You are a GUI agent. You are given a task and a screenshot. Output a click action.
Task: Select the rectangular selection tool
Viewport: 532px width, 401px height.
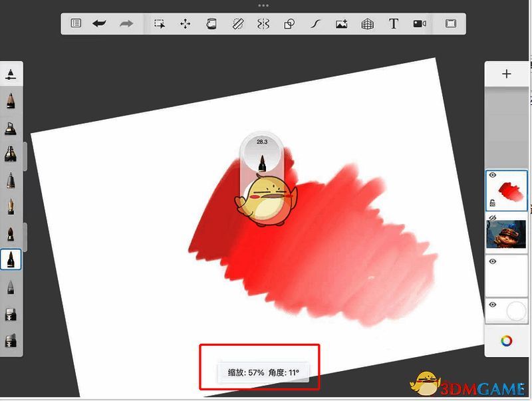(x=160, y=23)
